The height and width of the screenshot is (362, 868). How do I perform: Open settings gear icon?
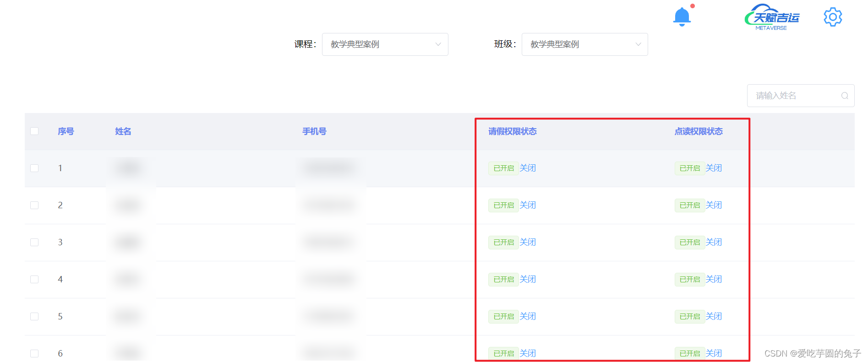[x=833, y=17]
